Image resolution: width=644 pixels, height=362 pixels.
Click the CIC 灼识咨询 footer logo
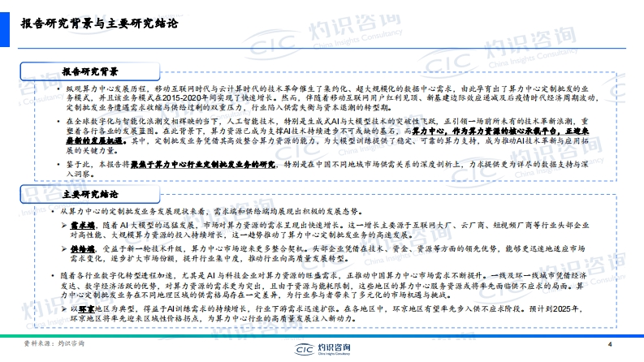pos(322,349)
